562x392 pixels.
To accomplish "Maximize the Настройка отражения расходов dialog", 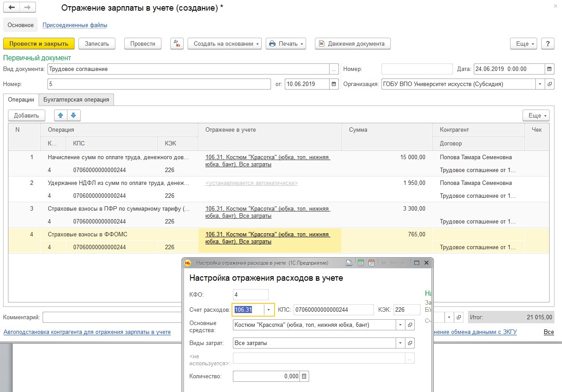I will (417, 263).
